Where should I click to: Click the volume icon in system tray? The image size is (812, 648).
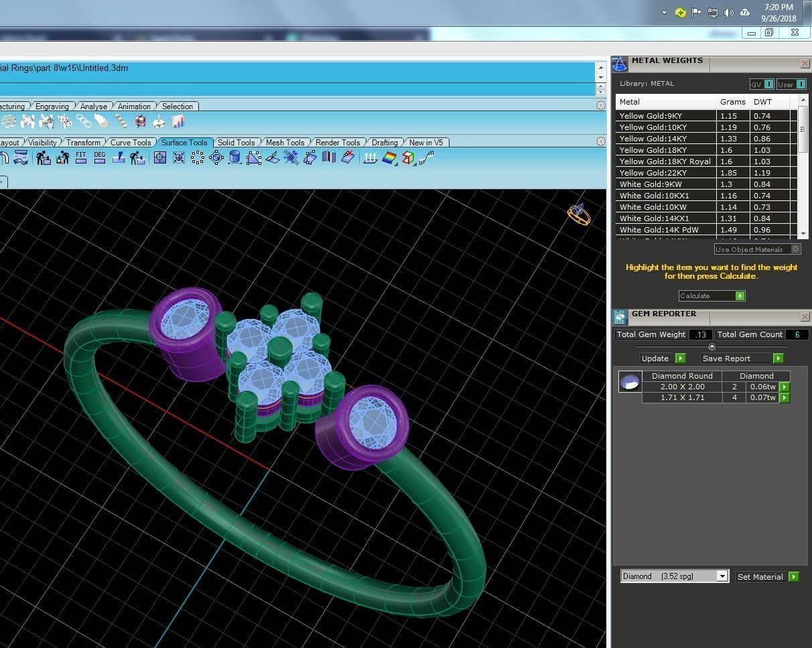(728, 13)
